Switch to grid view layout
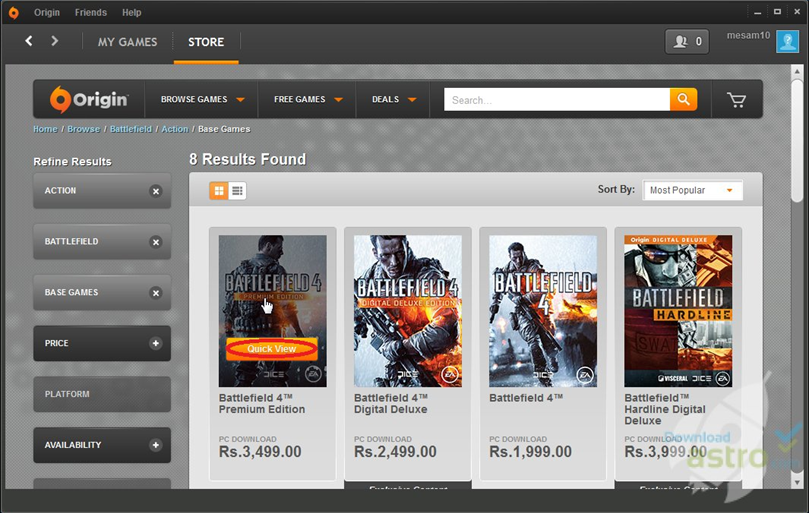 click(x=219, y=190)
